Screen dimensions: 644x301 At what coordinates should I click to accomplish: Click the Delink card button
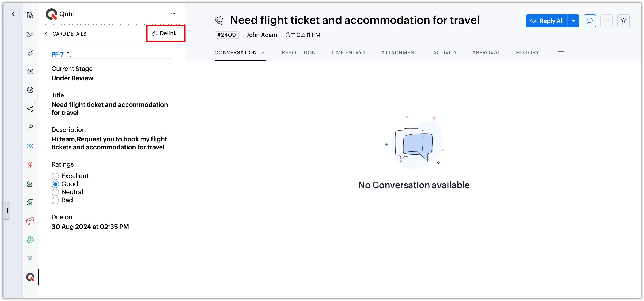(165, 33)
